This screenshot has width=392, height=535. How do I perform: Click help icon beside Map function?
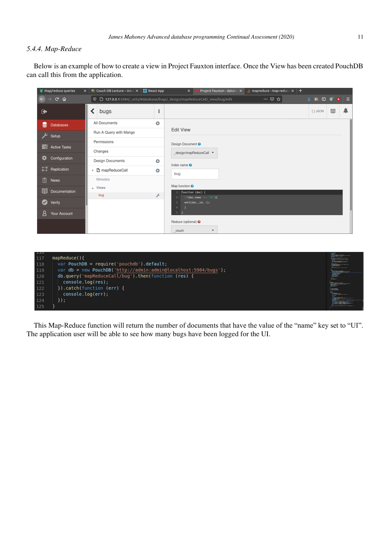192,186
